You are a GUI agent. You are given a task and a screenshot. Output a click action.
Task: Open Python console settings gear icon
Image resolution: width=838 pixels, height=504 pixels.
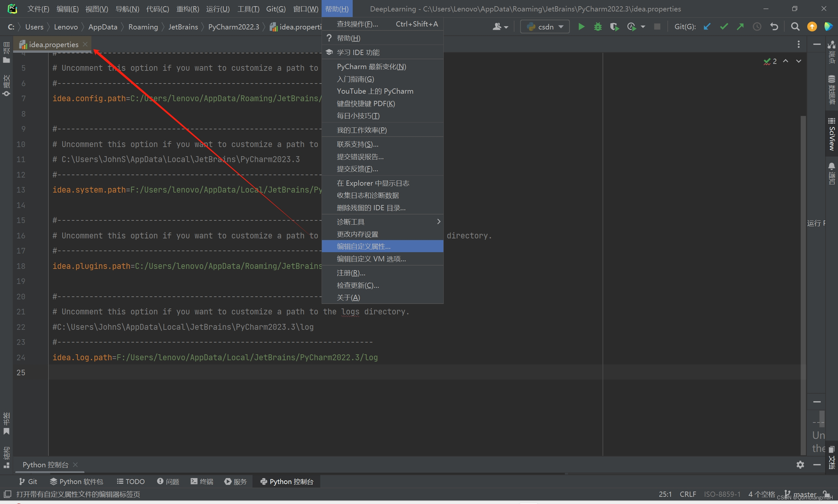pos(800,465)
